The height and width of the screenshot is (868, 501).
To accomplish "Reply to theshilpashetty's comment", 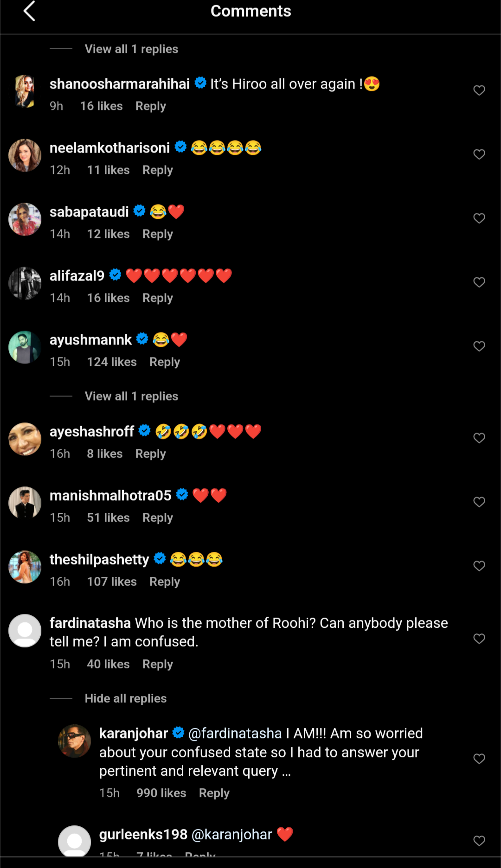I will [164, 582].
